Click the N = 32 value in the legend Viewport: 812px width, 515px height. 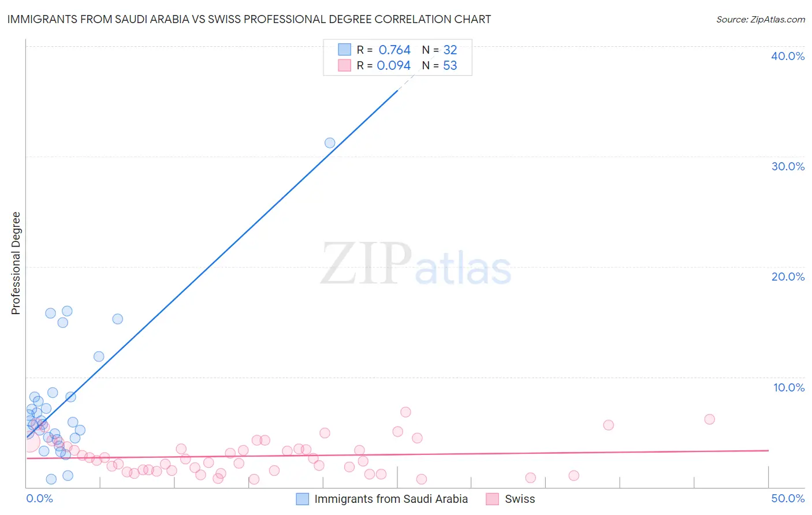point(439,50)
